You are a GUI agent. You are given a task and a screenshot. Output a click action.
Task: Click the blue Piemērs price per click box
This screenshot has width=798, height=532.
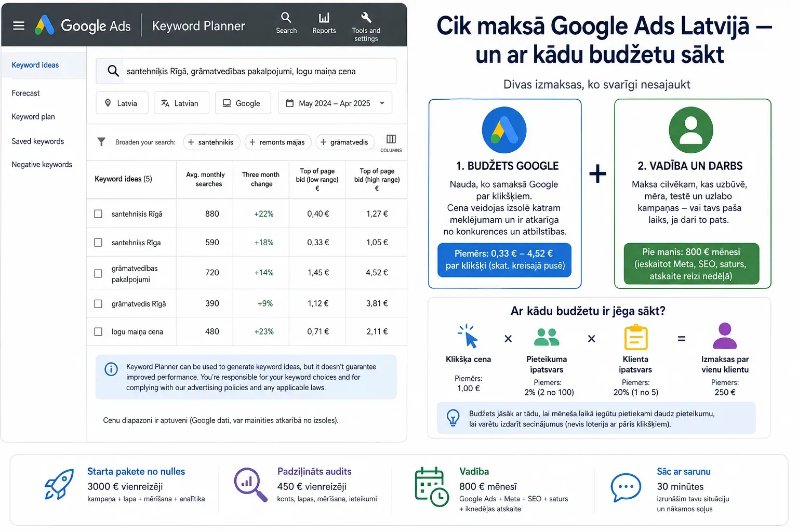(x=504, y=260)
